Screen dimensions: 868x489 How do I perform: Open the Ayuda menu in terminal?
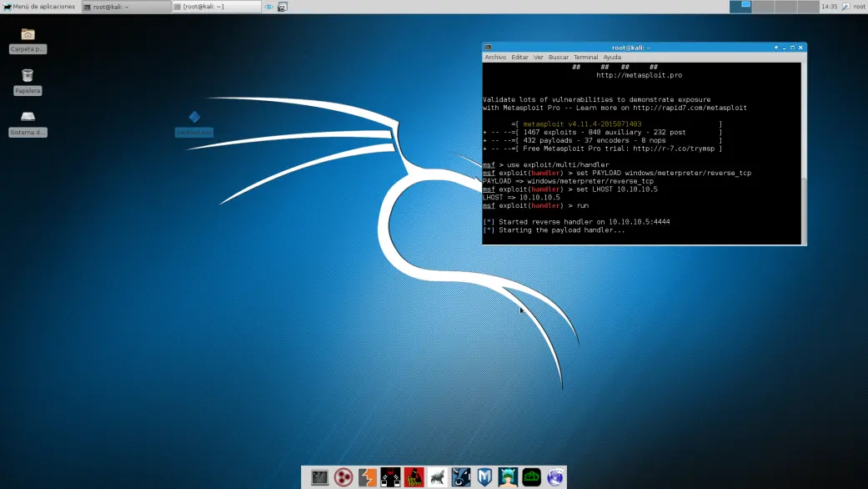pos(612,57)
